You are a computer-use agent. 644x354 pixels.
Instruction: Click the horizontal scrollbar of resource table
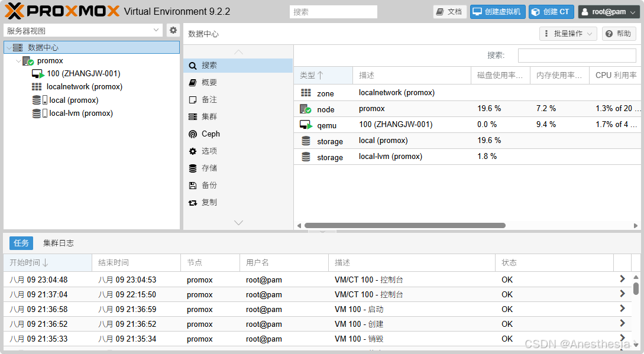pyautogui.click(x=405, y=225)
